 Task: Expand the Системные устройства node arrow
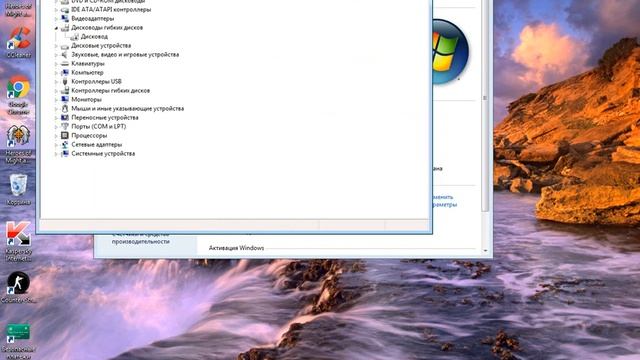pos(56,154)
